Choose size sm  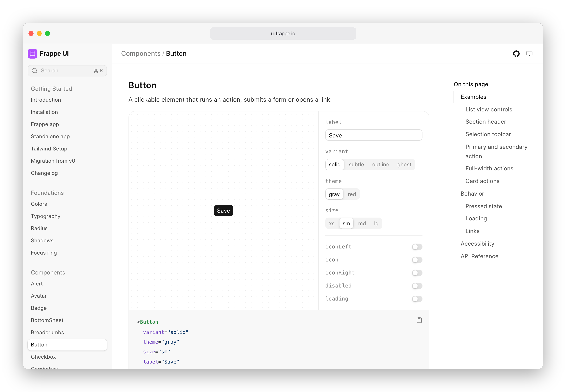tap(346, 223)
